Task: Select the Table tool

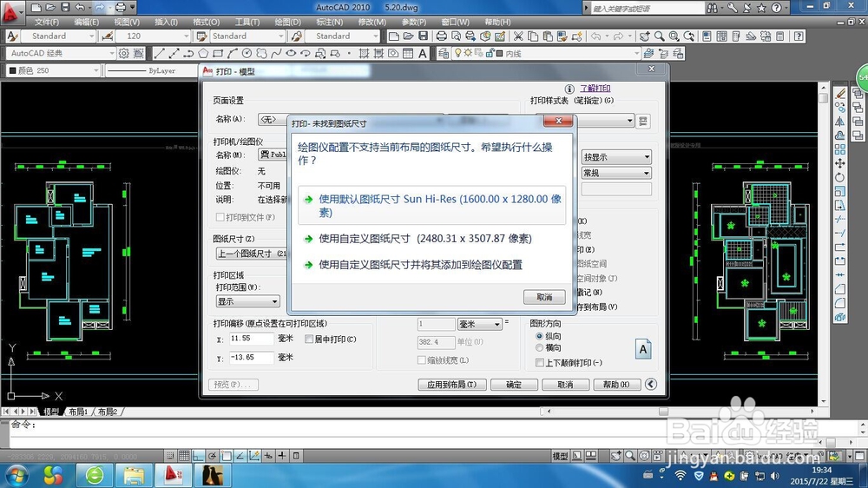Action: [408, 53]
